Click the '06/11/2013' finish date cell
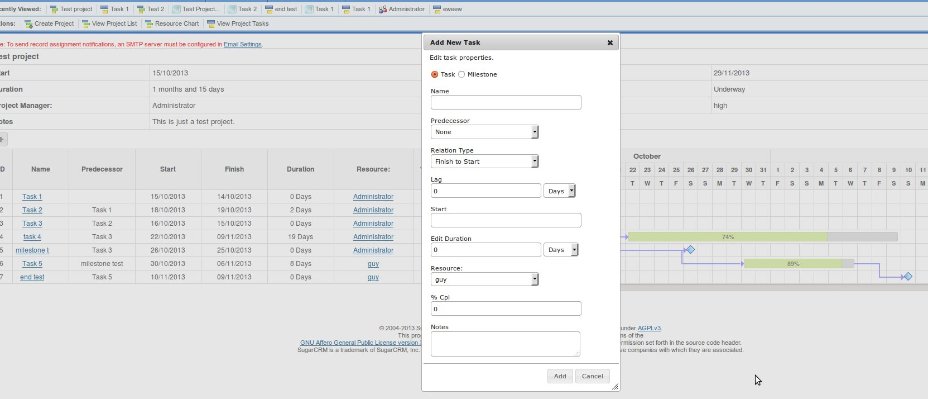 click(234, 264)
